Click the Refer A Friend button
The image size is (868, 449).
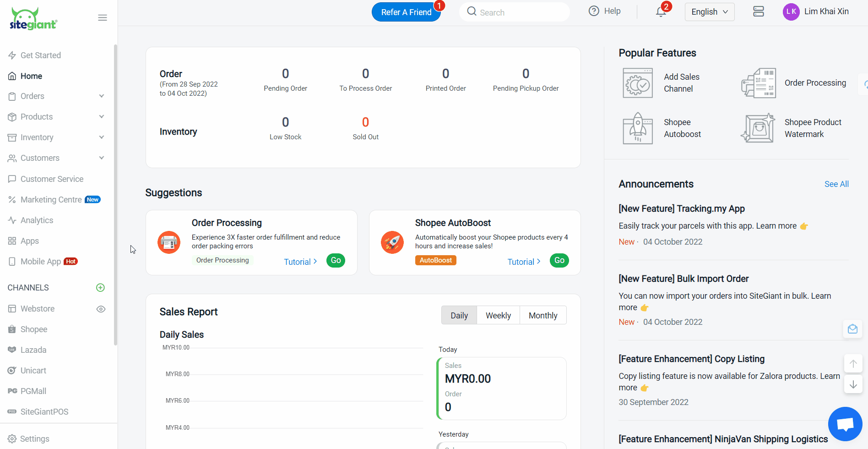click(406, 12)
